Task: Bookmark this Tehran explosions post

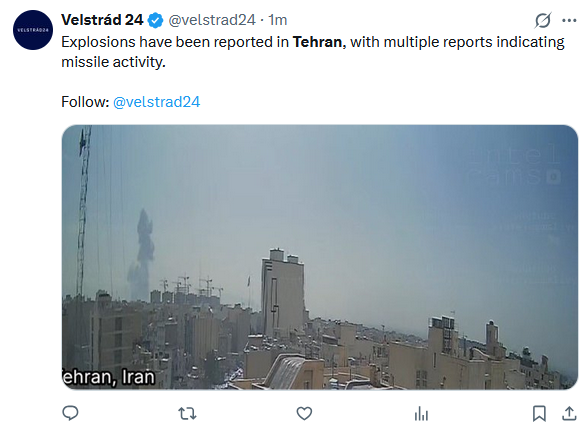Action: pos(539,414)
